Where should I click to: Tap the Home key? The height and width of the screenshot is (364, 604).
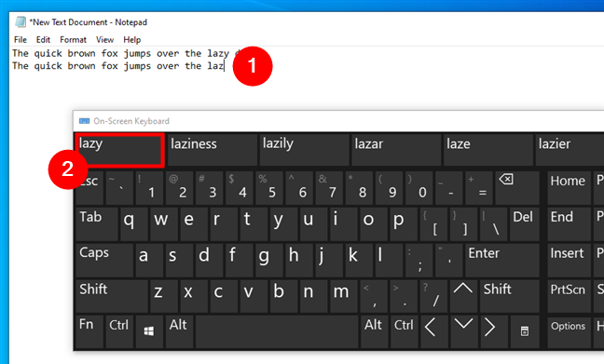pyautogui.click(x=569, y=187)
